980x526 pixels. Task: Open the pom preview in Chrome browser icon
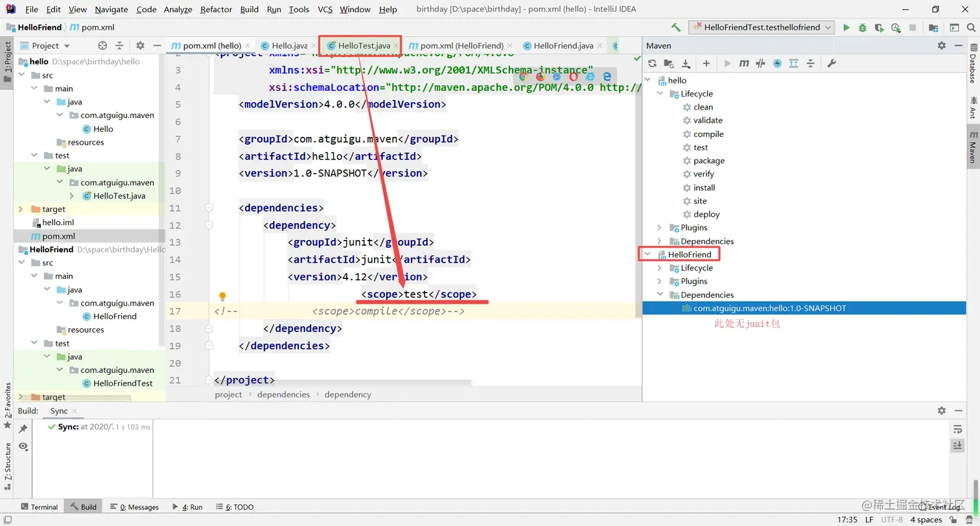tap(523, 76)
